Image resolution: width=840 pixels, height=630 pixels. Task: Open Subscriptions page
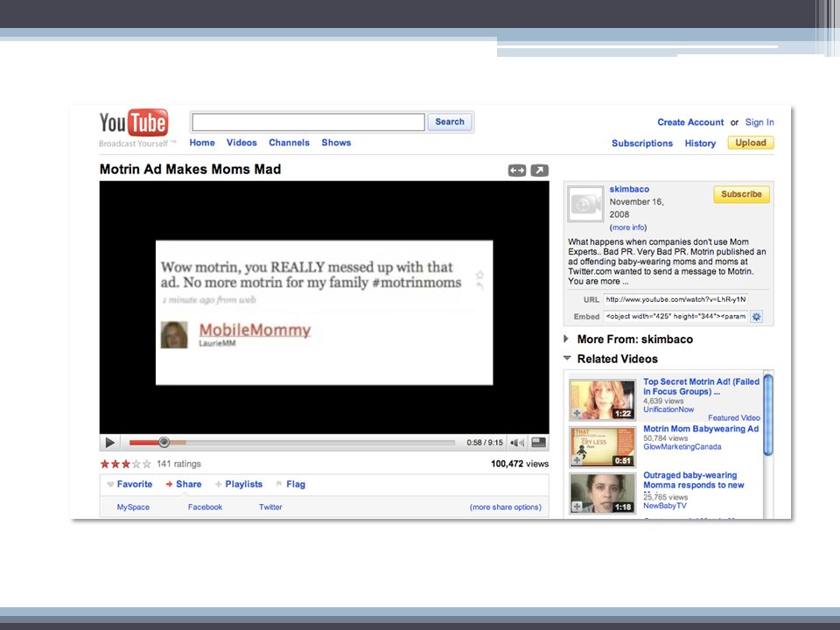642,143
